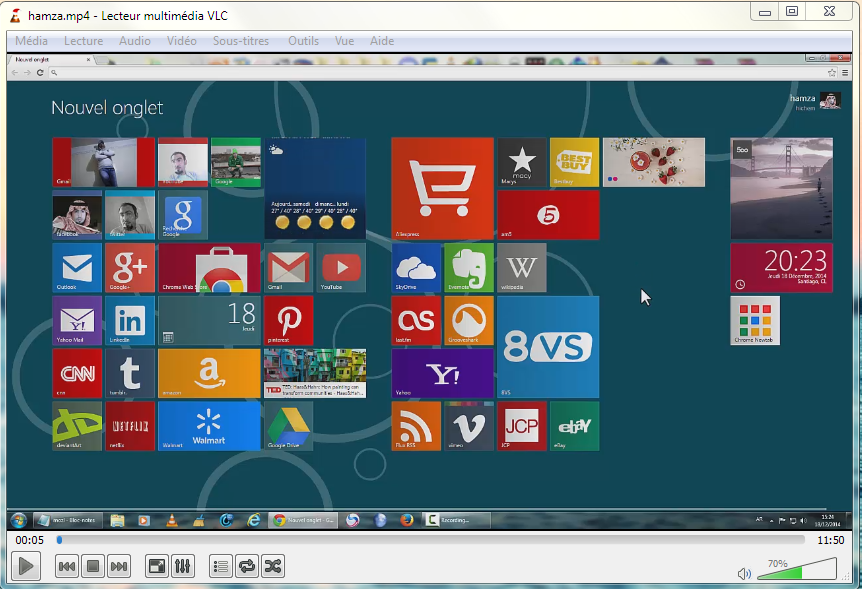Select the eBay tile
This screenshot has width=862, height=589.
coord(574,426)
